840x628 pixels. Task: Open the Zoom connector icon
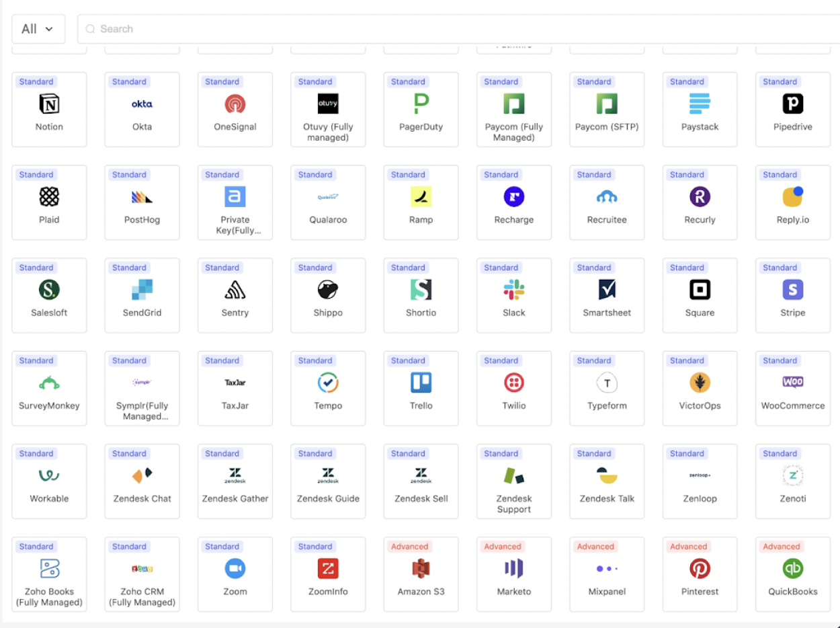click(x=235, y=569)
